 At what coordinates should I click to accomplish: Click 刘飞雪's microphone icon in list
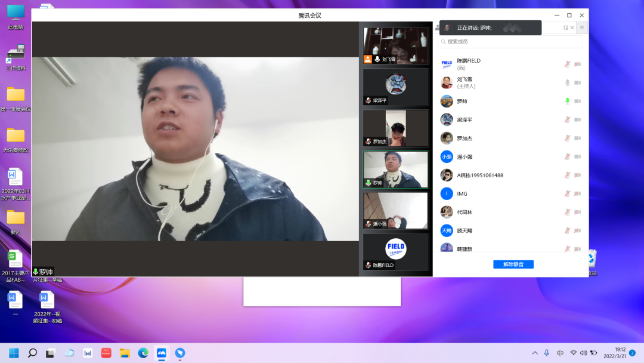click(x=567, y=82)
